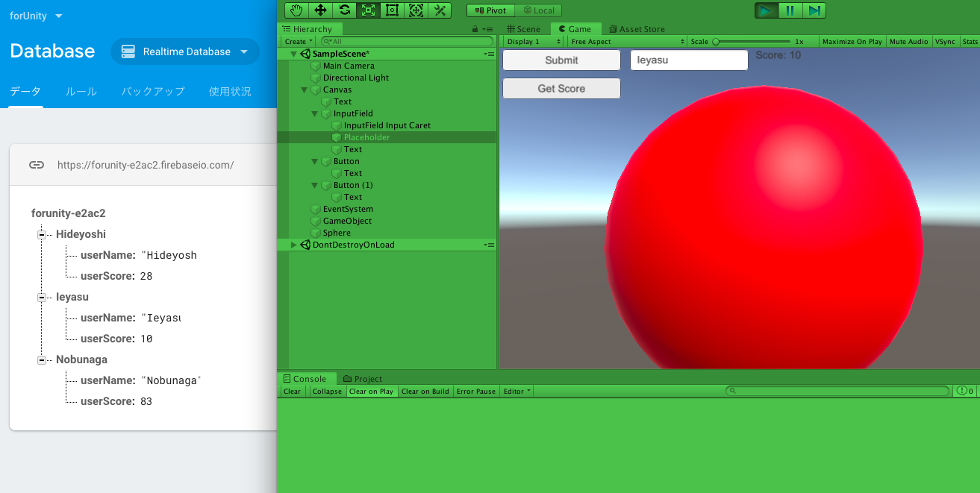This screenshot has width=980, height=493.
Task: Switch to the Scene tab
Action: [523, 29]
